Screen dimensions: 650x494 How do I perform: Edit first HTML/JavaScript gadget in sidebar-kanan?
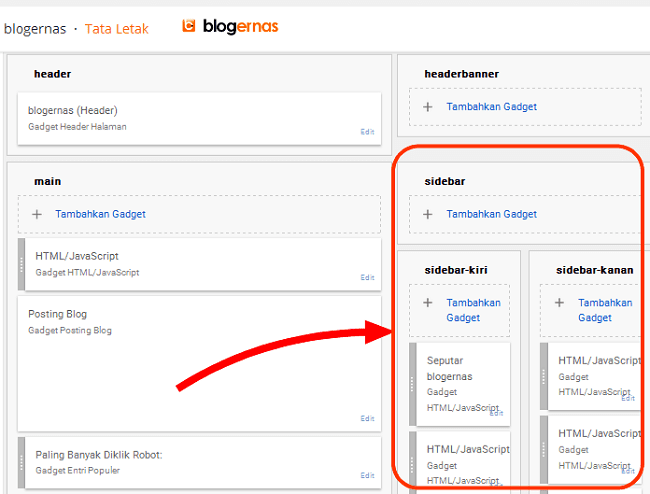pos(628,398)
